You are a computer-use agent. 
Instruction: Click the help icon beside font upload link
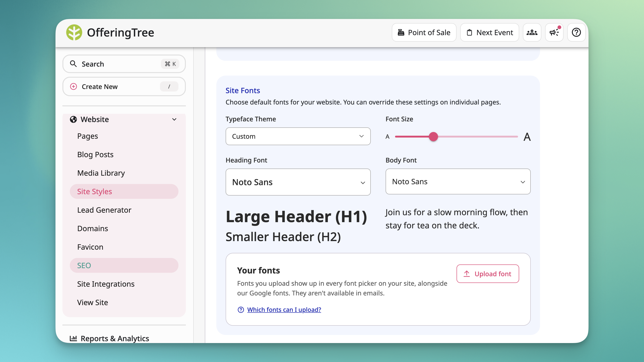[241, 310]
